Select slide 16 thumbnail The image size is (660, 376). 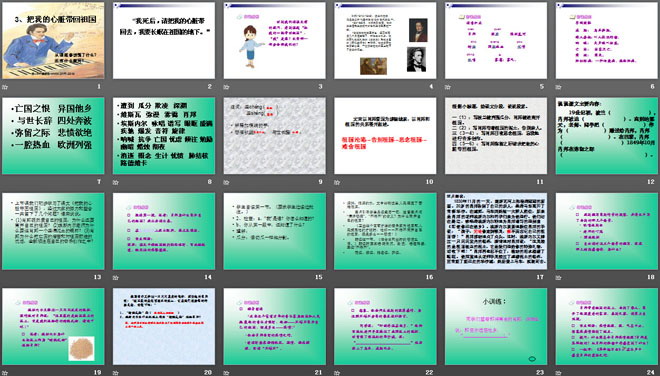coord(385,231)
